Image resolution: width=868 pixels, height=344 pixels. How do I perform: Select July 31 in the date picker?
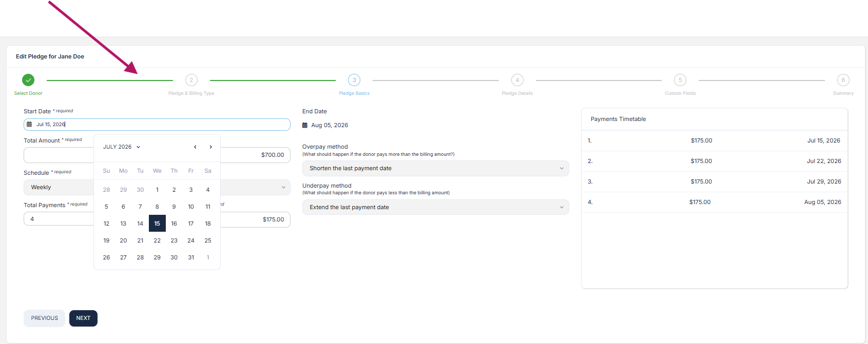191,257
